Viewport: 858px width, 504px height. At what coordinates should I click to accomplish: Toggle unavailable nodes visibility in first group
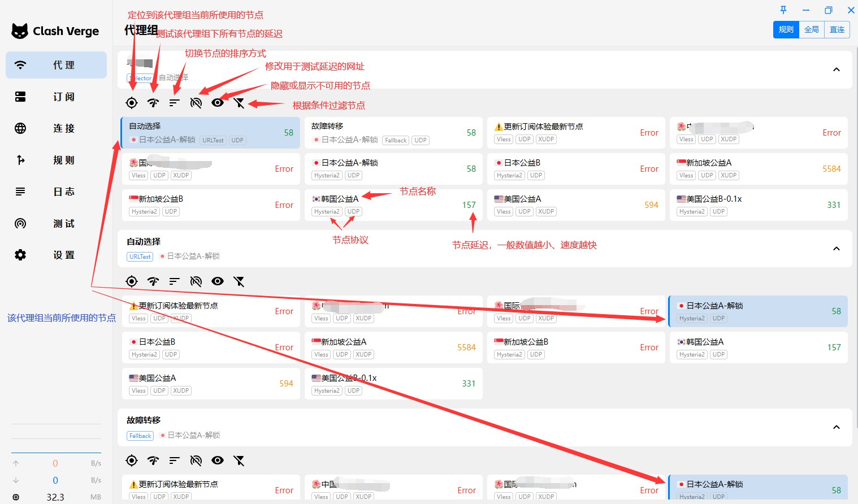point(218,103)
